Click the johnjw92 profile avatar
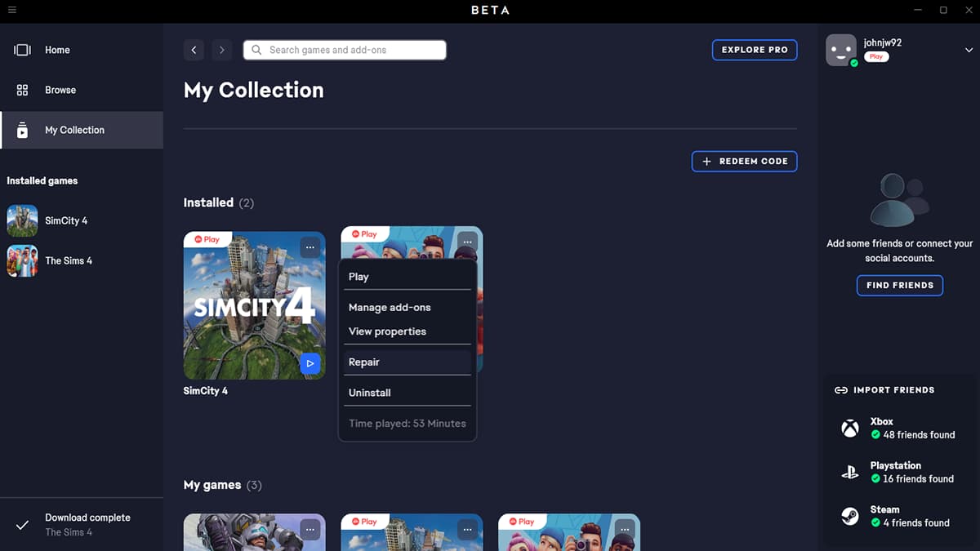980x551 pixels. coord(841,50)
